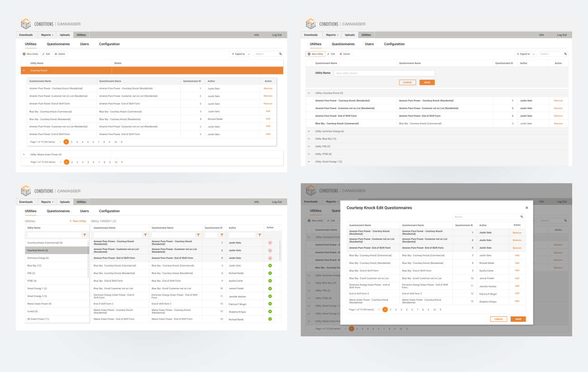Select MI Green Power (11) in Utility Name list
Screen dimensions: 588x372
pyautogui.click(x=57, y=319)
